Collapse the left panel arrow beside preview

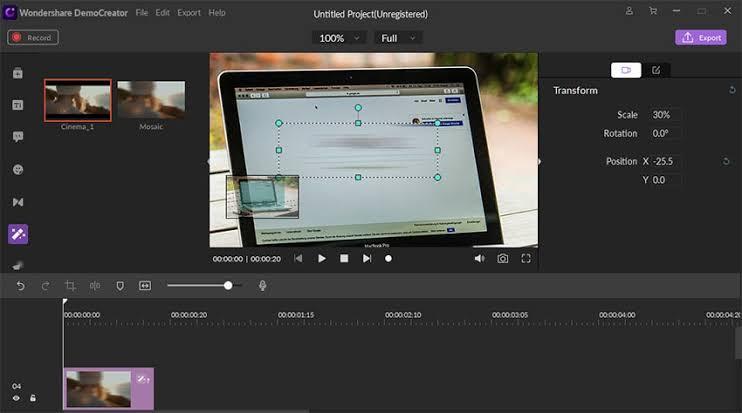[208, 162]
